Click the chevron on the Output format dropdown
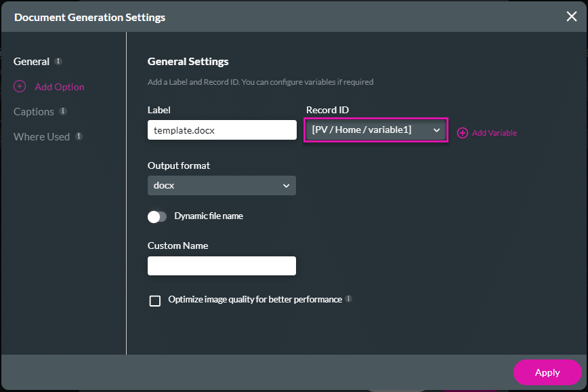Image resolution: width=588 pixels, height=392 pixels. pos(287,185)
